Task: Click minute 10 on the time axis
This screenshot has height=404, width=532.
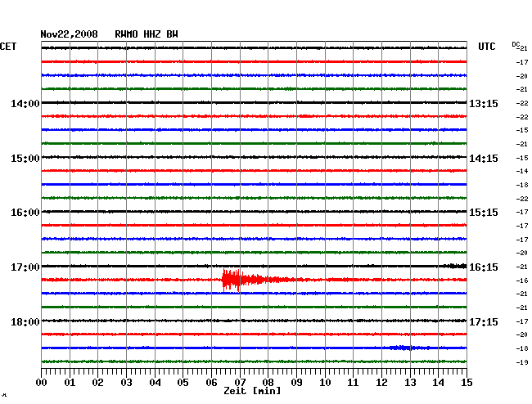Action: [x=325, y=383]
